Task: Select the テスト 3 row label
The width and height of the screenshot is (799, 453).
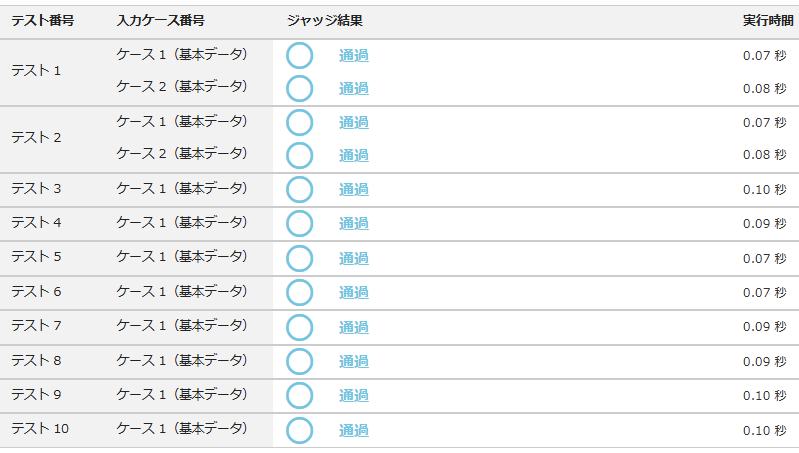Action: [36, 189]
